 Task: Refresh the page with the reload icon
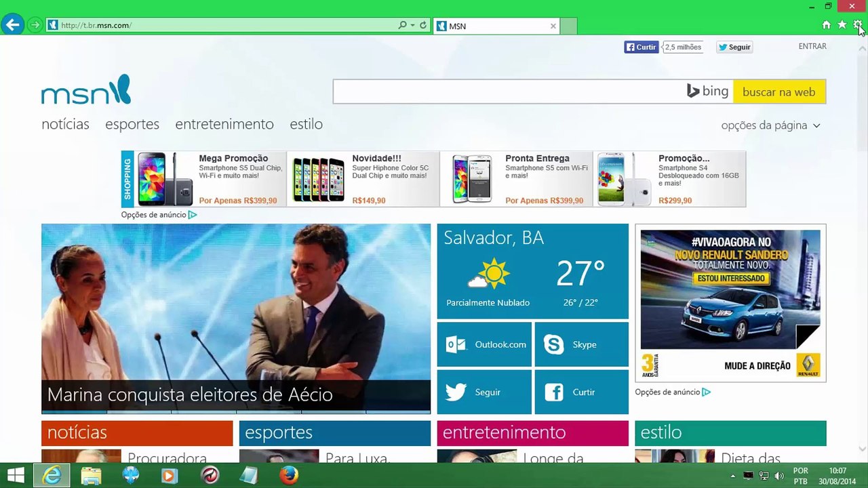pos(423,25)
